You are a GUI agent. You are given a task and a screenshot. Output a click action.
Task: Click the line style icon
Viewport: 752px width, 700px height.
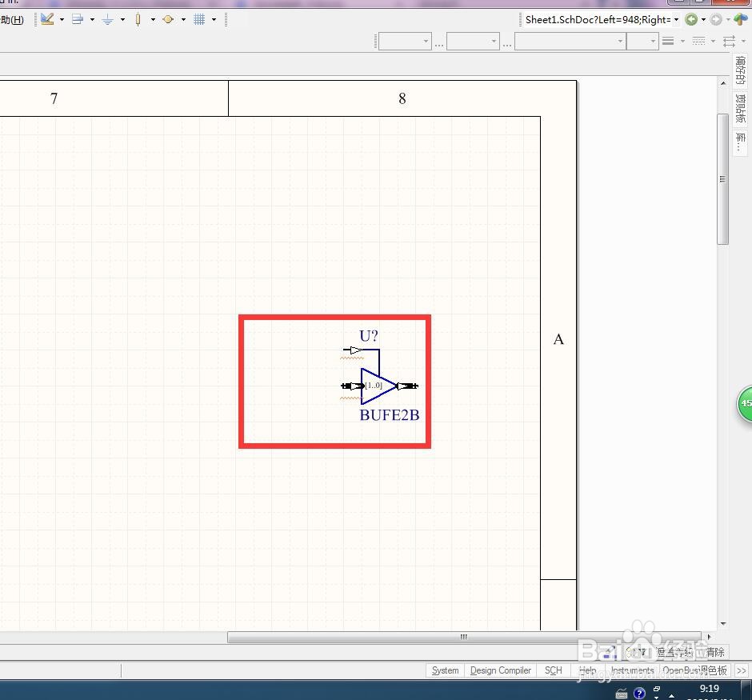668,42
